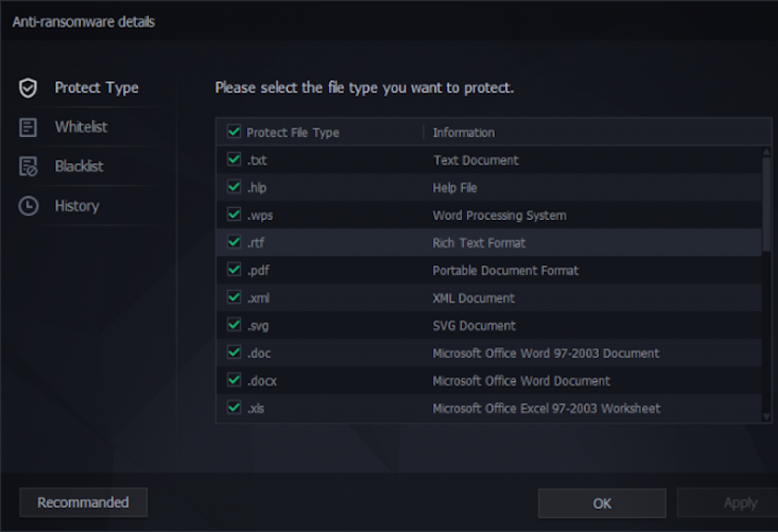Toggle the .svg checkbox
Viewport: 778px width, 532px height.
pos(234,324)
